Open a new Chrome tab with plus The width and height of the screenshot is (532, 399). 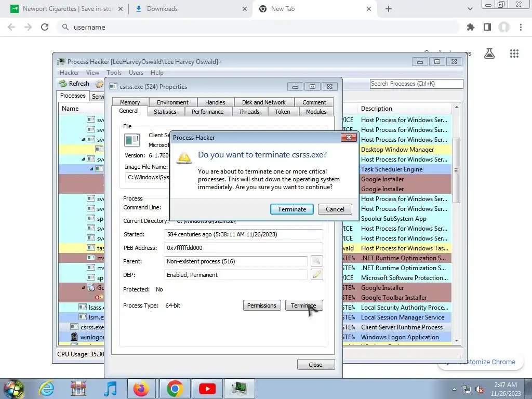click(x=389, y=9)
